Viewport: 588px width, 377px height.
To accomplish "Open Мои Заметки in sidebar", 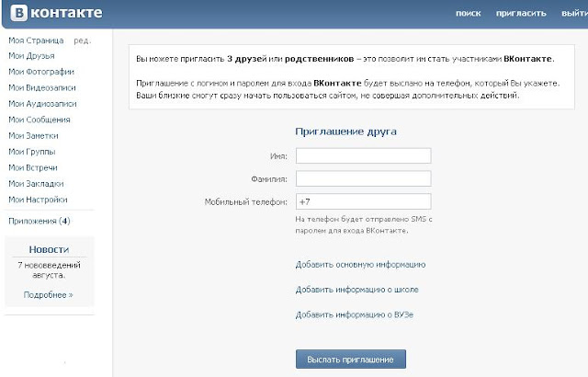I will point(33,136).
